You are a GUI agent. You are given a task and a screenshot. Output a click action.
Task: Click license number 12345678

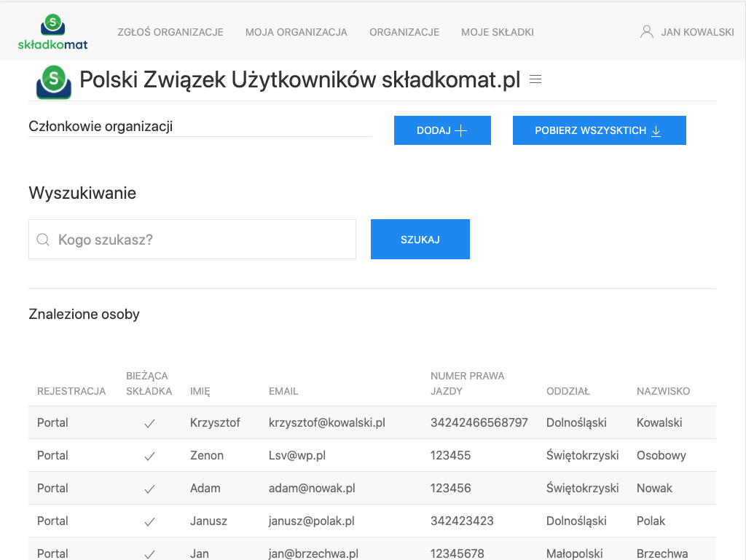point(458,553)
